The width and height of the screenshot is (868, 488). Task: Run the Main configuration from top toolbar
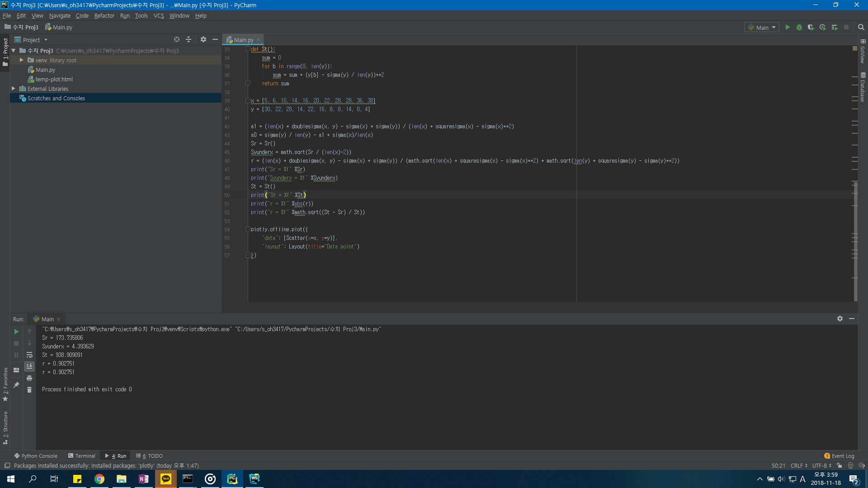(x=788, y=28)
